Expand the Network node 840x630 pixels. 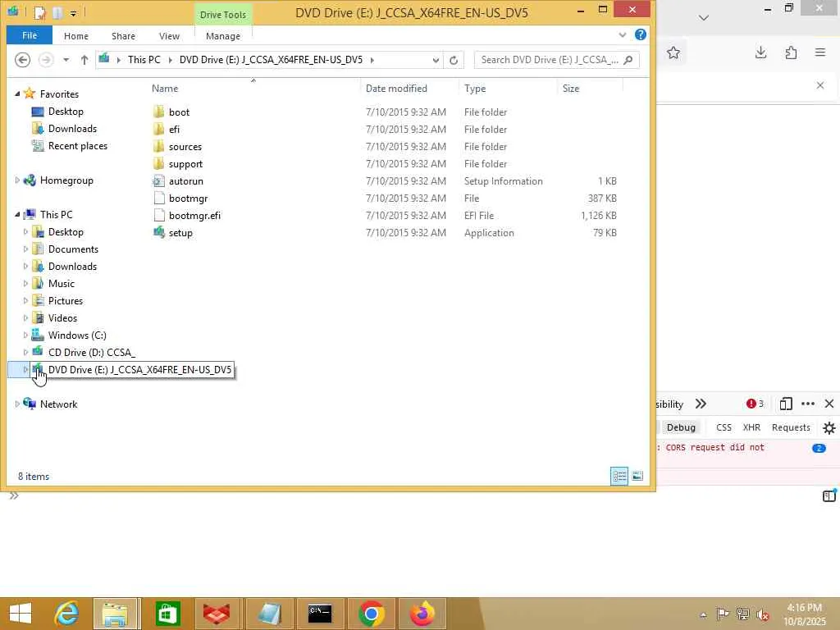click(x=17, y=404)
